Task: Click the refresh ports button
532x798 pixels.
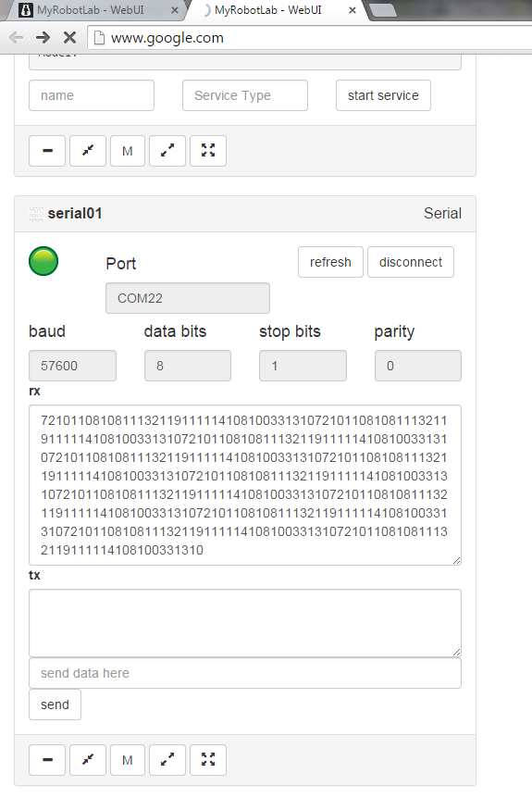Action: [x=330, y=262]
